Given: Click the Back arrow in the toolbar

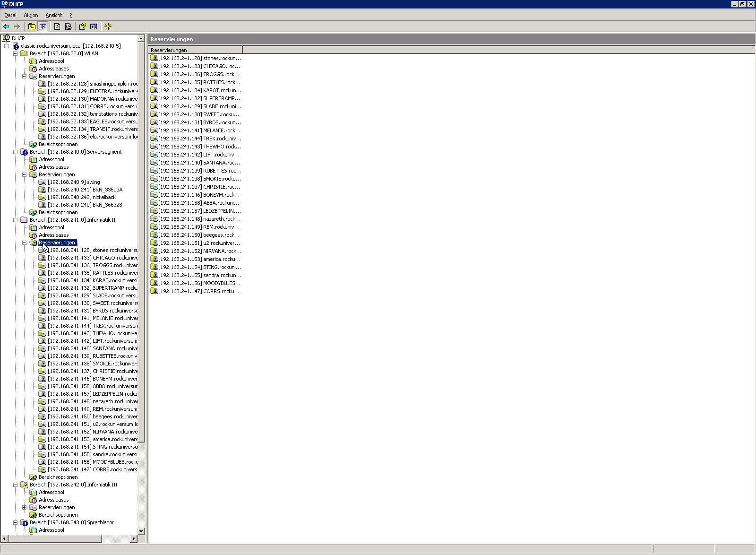Looking at the screenshot, I should [6, 26].
